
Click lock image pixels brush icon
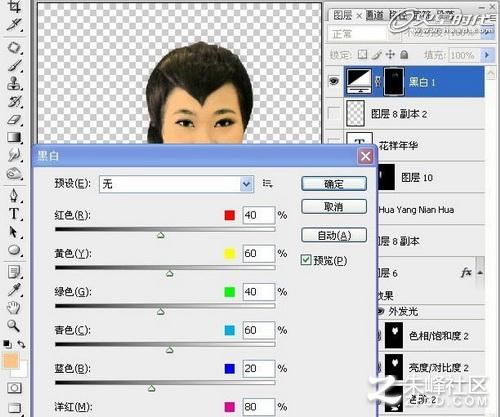click(377, 54)
